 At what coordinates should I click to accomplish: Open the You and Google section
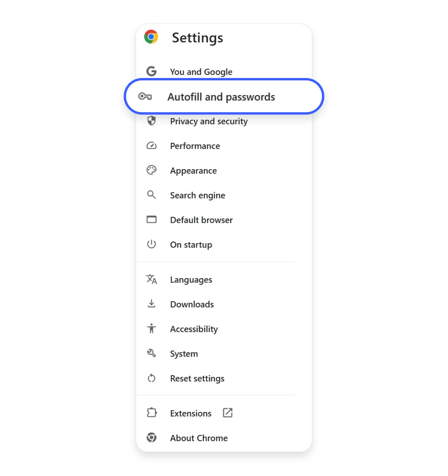pos(201,72)
